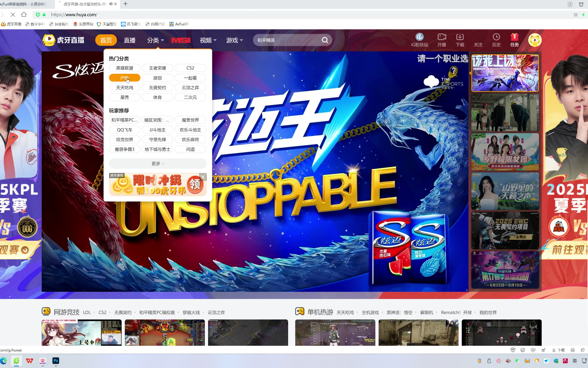Open the 历史 history clock icon

496,37
